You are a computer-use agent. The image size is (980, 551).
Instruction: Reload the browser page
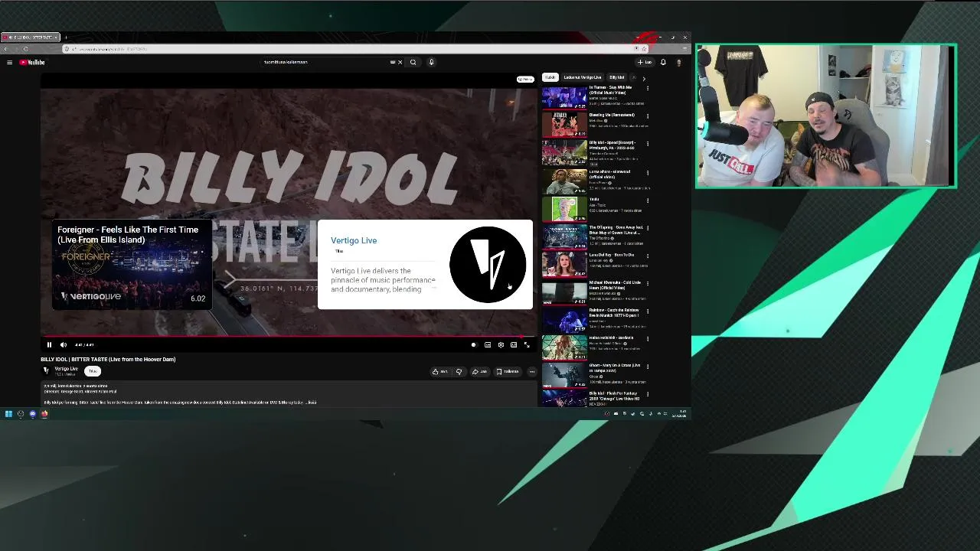[x=25, y=49]
